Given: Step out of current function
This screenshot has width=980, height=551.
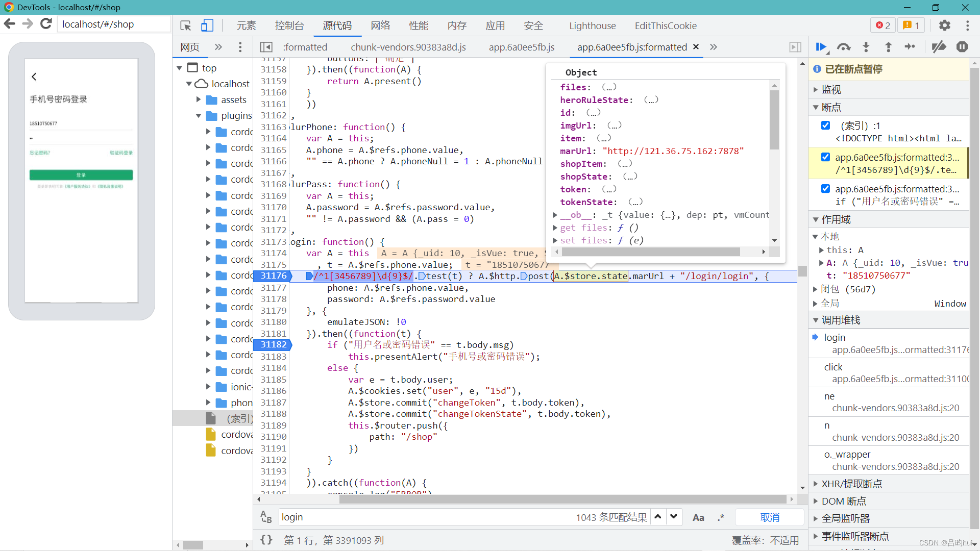Looking at the screenshot, I should (x=889, y=47).
